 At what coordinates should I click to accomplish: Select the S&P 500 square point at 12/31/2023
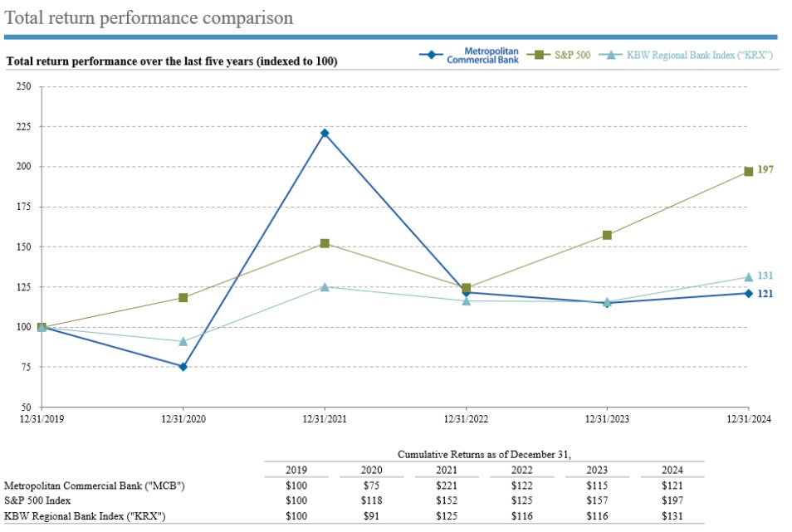click(607, 235)
